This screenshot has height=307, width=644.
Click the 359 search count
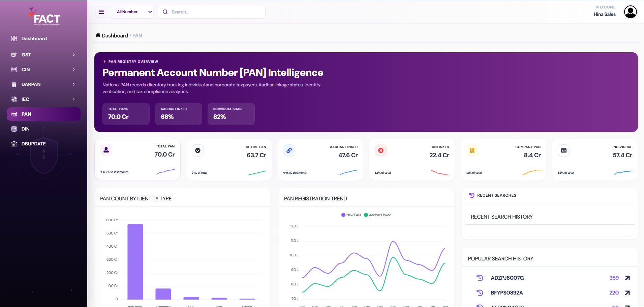614,278
